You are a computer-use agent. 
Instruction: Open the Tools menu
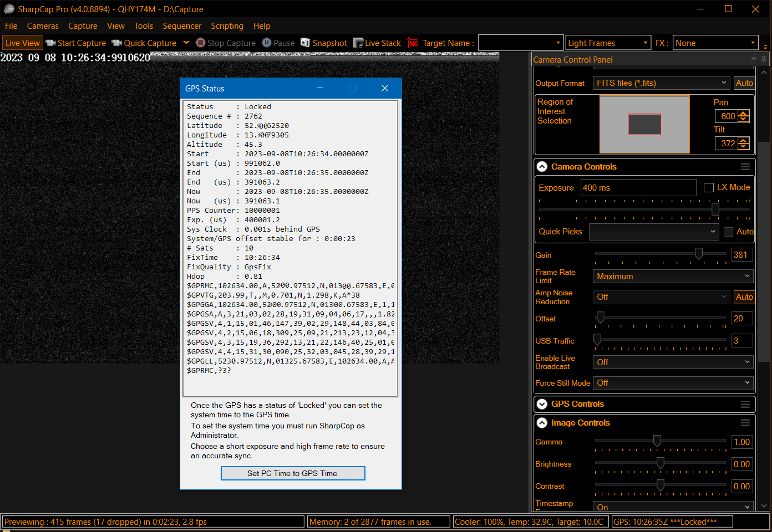tap(144, 26)
